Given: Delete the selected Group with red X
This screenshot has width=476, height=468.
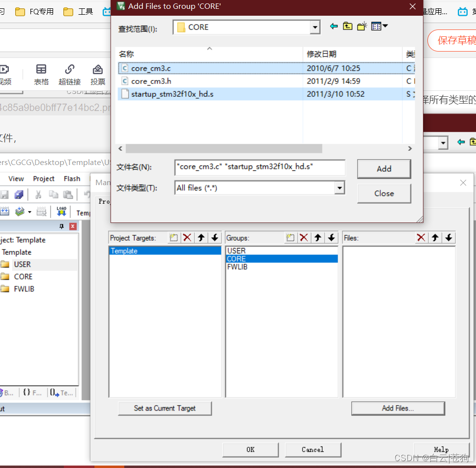Looking at the screenshot, I should (x=304, y=238).
